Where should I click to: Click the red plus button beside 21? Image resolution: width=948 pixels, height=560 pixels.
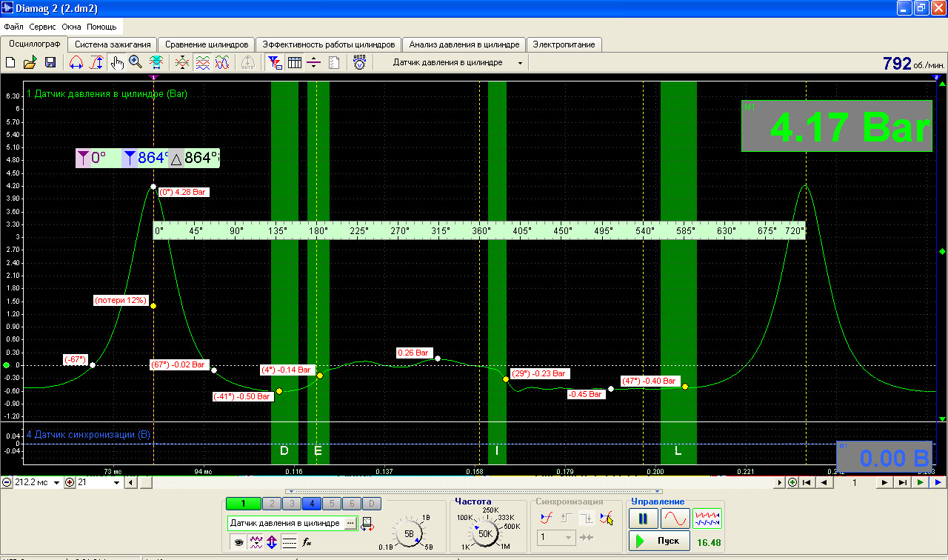tap(70, 482)
